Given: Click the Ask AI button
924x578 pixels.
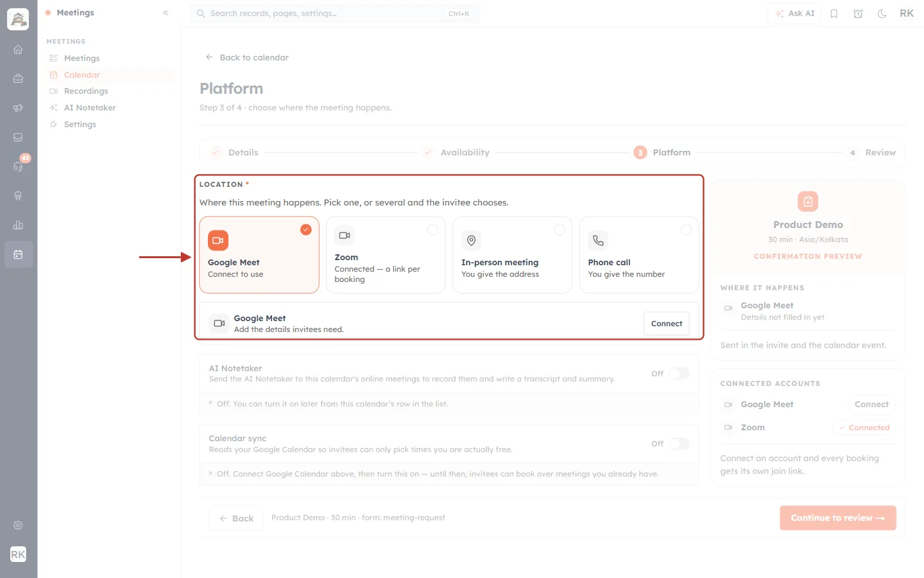Looking at the screenshot, I should coord(794,13).
